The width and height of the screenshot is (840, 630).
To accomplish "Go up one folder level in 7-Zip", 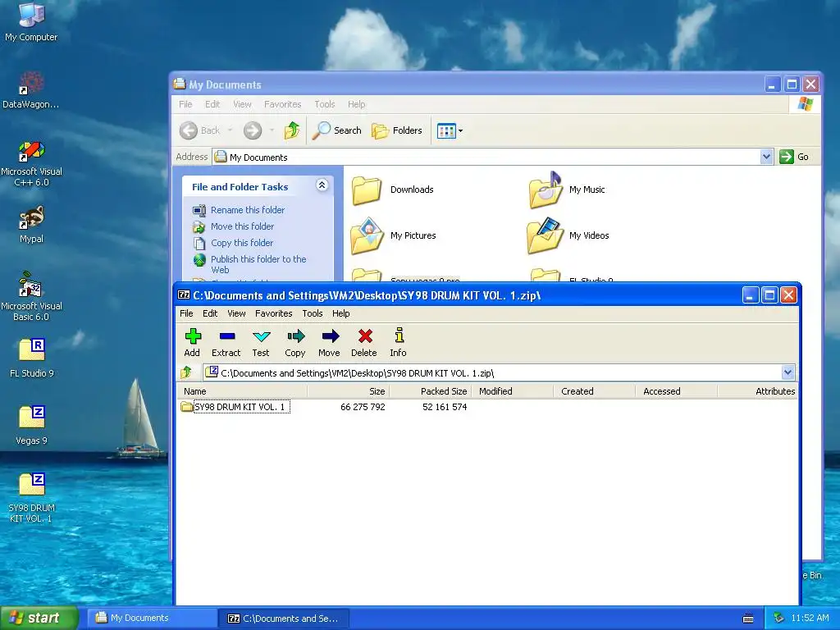I will 186,372.
